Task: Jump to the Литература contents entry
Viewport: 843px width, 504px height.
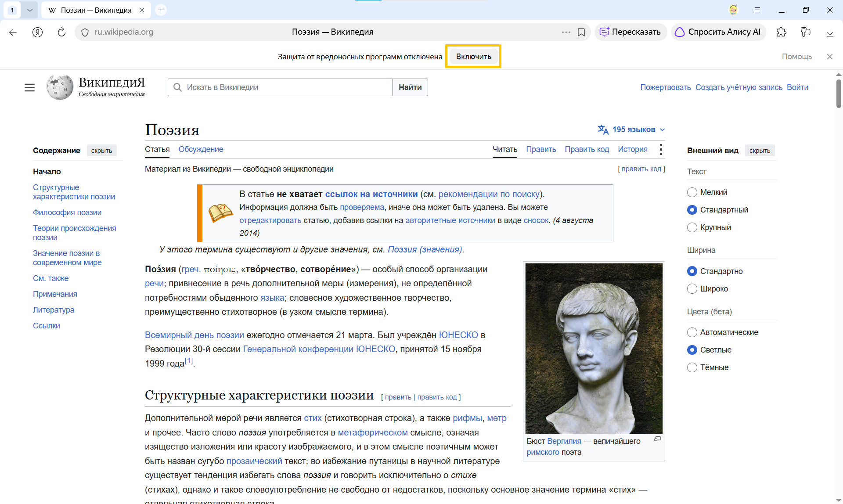Action: pyautogui.click(x=54, y=310)
